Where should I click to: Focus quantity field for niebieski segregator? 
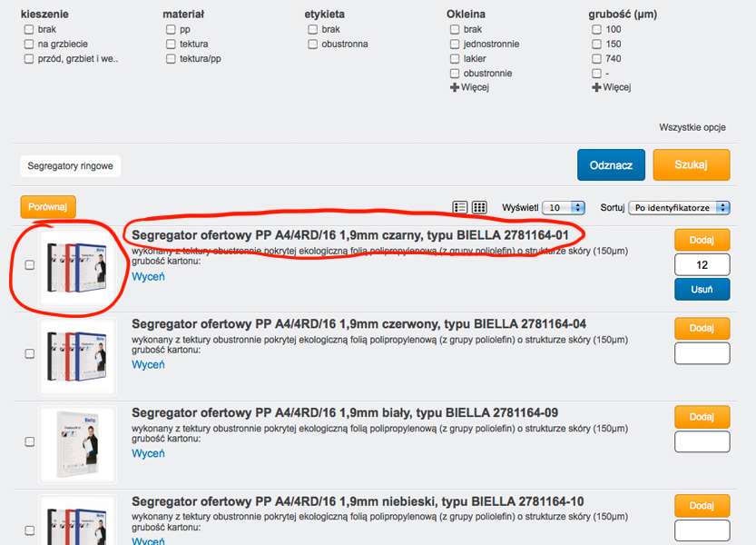(x=702, y=530)
